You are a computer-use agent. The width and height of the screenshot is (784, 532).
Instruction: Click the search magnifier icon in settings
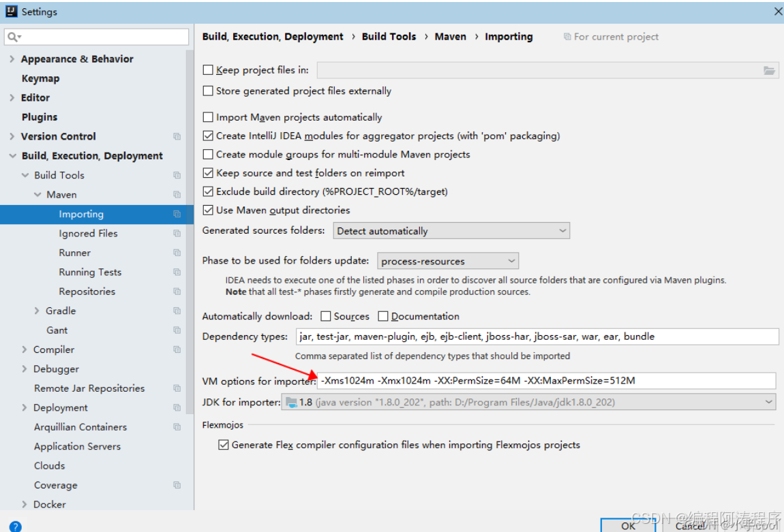point(12,37)
